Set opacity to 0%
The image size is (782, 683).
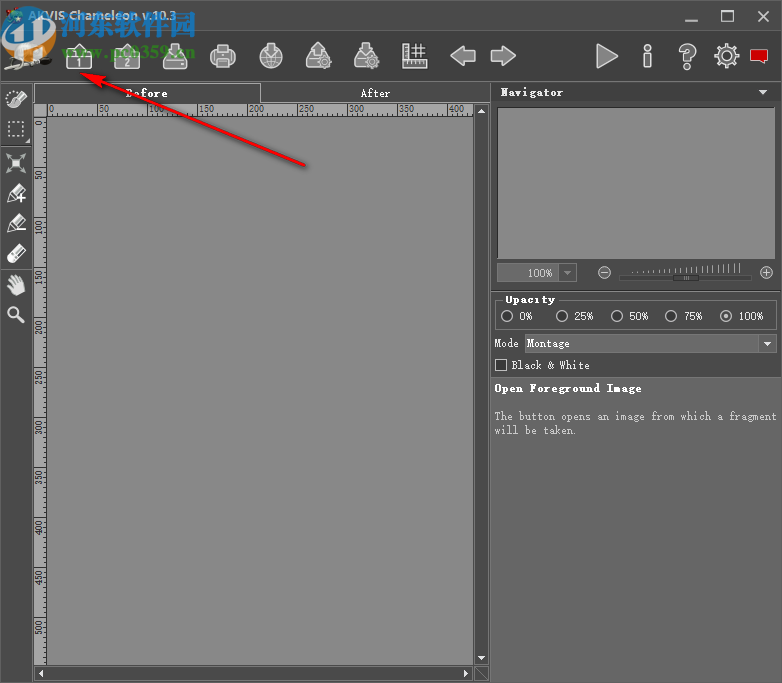click(507, 316)
